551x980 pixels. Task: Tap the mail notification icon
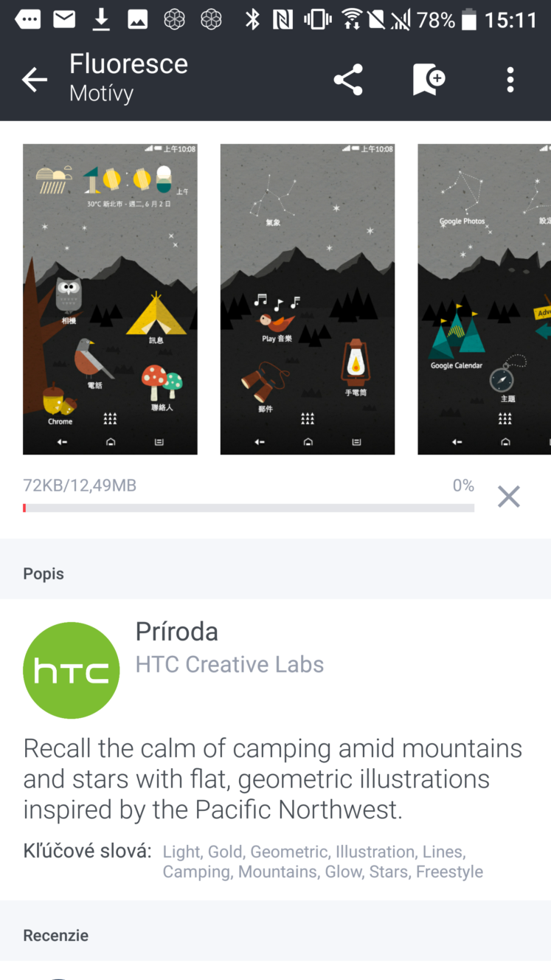pyautogui.click(x=64, y=20)
